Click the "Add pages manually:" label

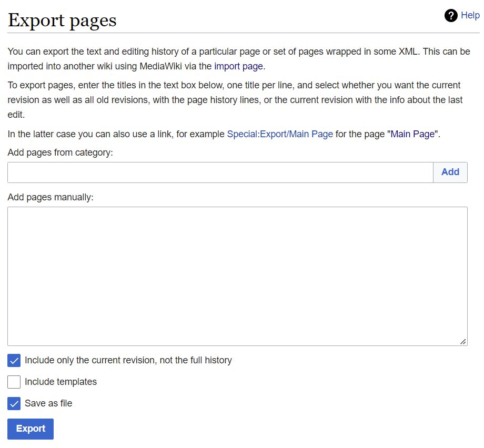coord(51,198)
